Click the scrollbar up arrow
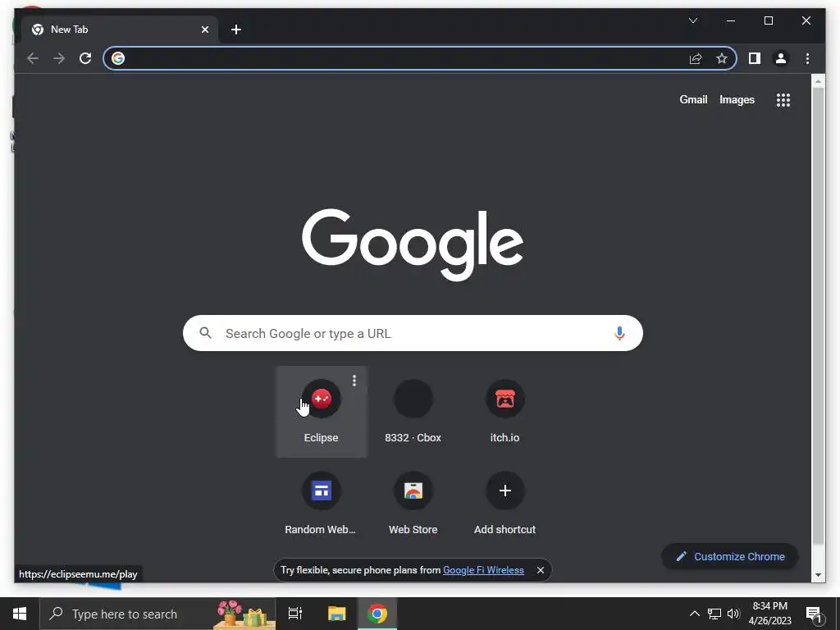The image size is (840, 630). coord(818,81)
